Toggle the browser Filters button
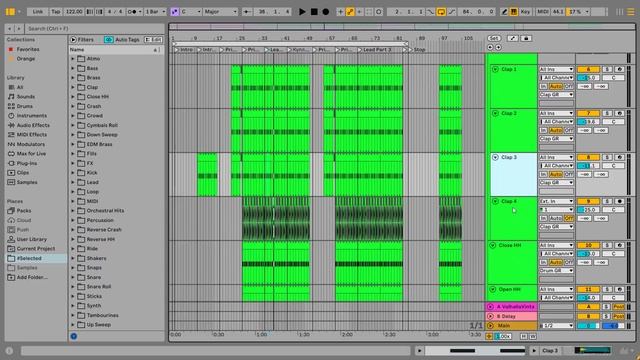This screenshot has height=360, width=640. click(82, 40)
